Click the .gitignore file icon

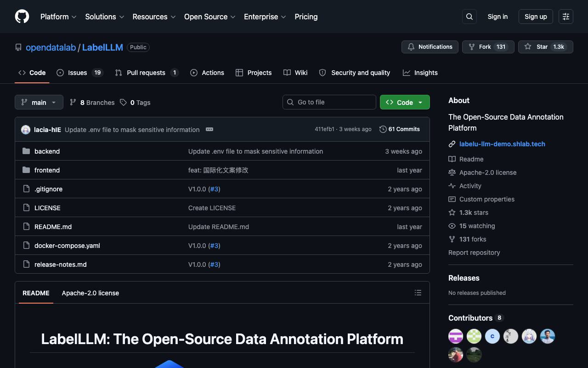26,189
